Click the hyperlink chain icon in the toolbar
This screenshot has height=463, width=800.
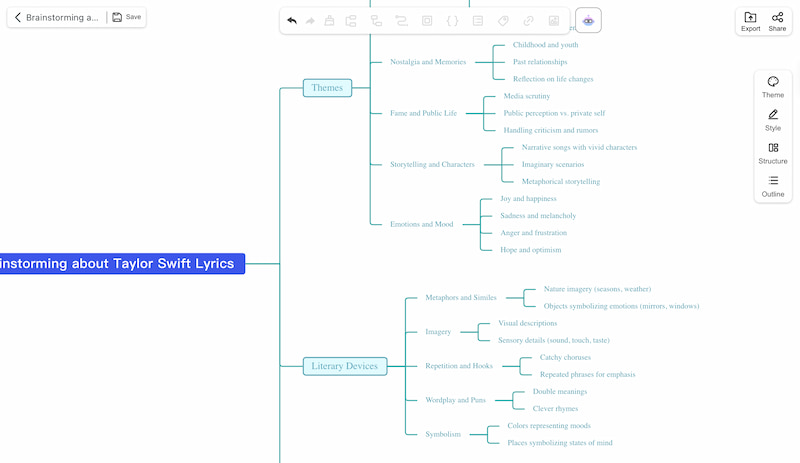coord(529,20)
